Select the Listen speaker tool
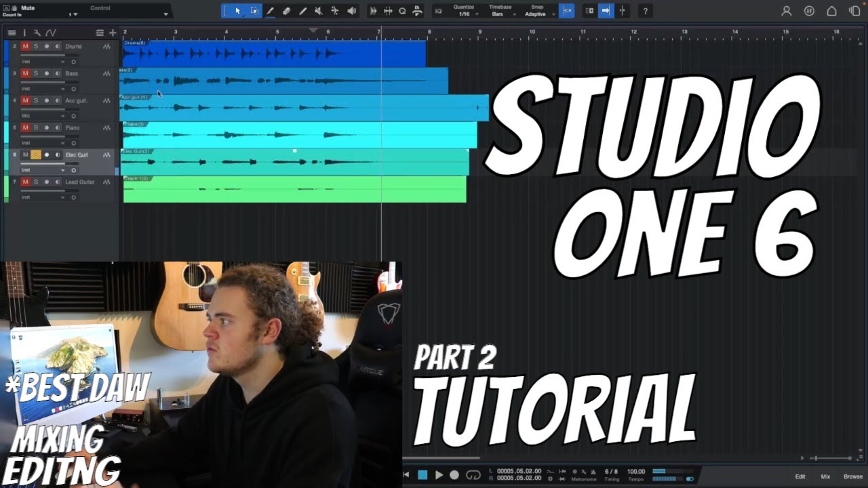The width and height of the screenshot is (868, 488). pos(351,11)
